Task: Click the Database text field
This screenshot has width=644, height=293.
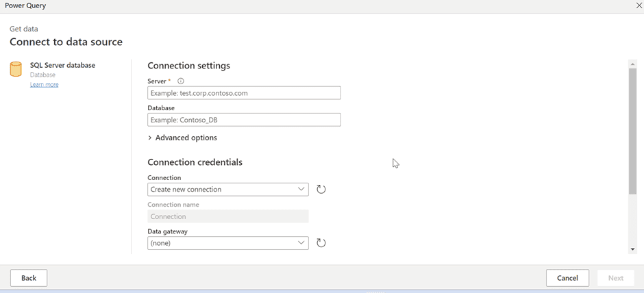Action: click(x=244, y=120)
